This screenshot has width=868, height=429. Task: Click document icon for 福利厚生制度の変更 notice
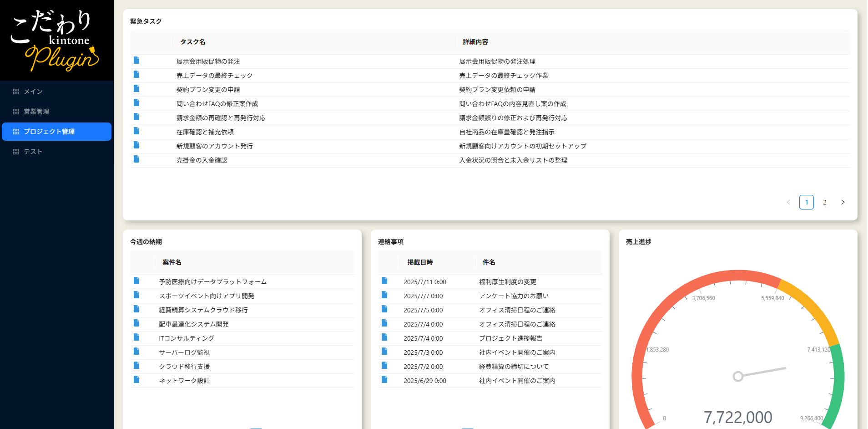(384, 281)
